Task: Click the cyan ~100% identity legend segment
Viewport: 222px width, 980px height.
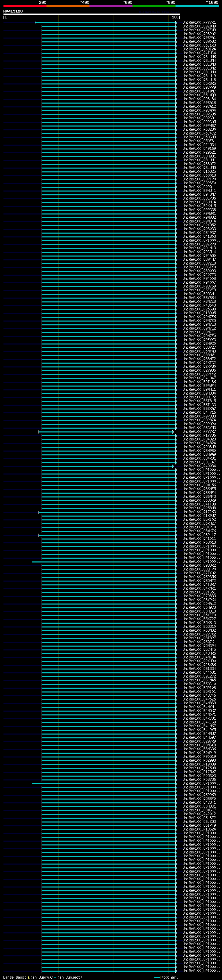Action: tap(197, 6)
